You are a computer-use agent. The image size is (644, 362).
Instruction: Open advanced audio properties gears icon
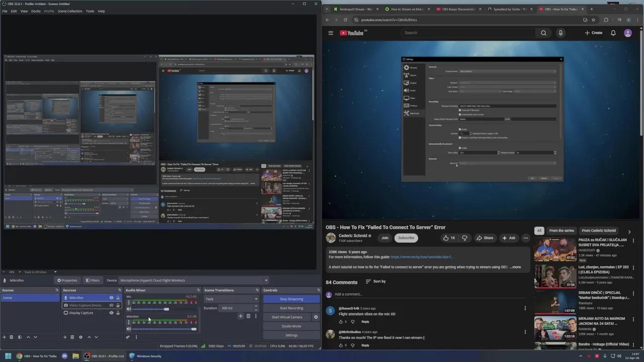(x=128, y=337)
